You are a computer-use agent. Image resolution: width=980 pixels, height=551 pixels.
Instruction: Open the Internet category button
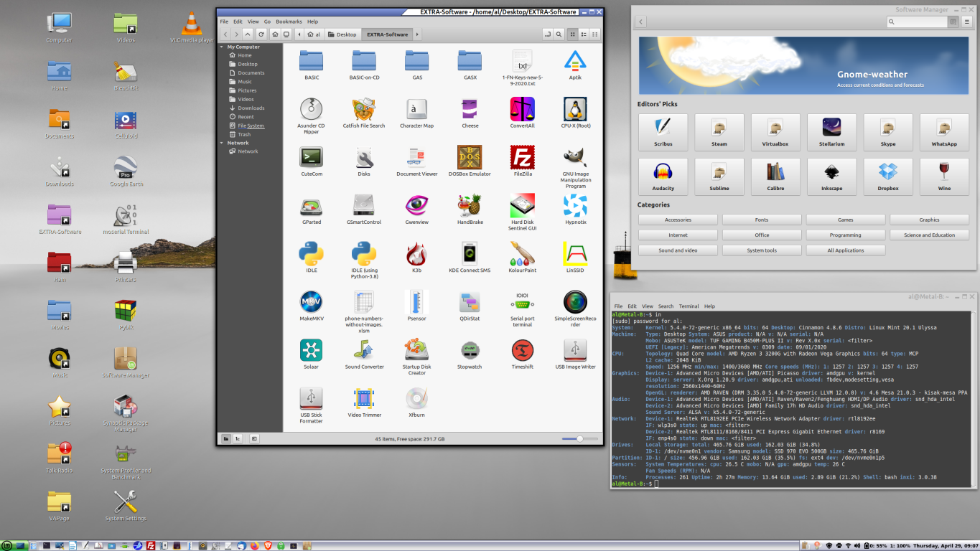(678, 235)
